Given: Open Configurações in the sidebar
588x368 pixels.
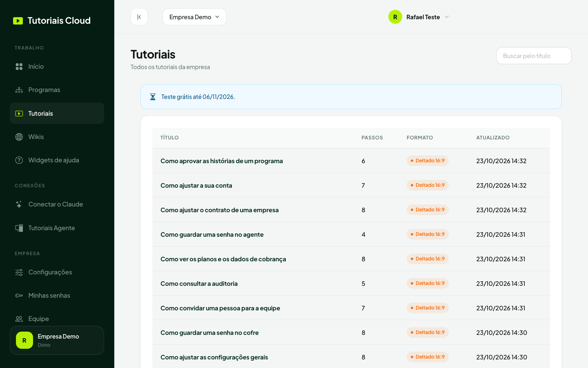Looking at the screenshot, I should click(57, 272).
